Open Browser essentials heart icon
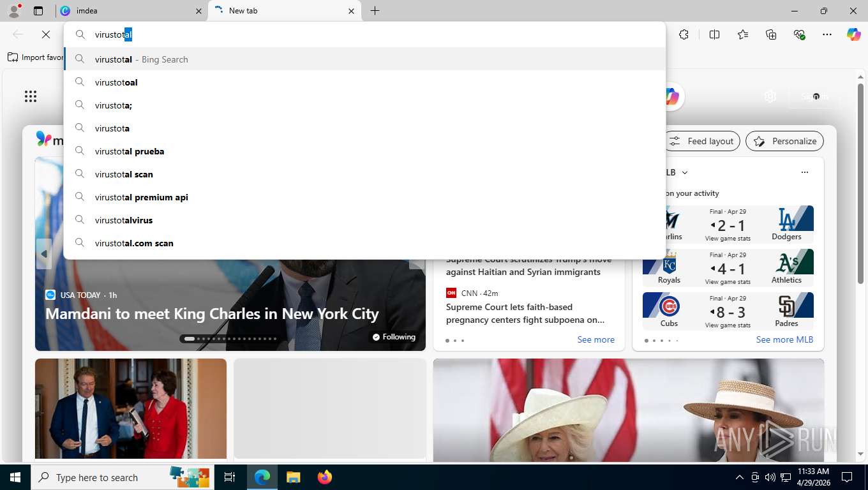The image size is (868, 490). point(799,34)
